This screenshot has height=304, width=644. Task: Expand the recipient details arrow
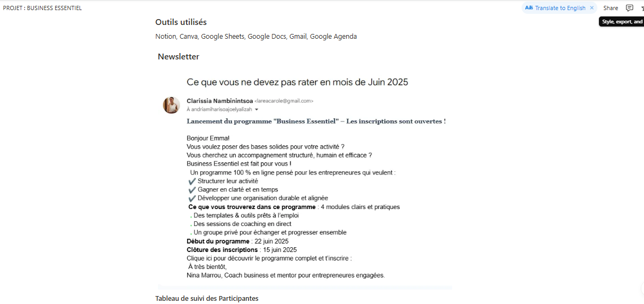point(257,109)
